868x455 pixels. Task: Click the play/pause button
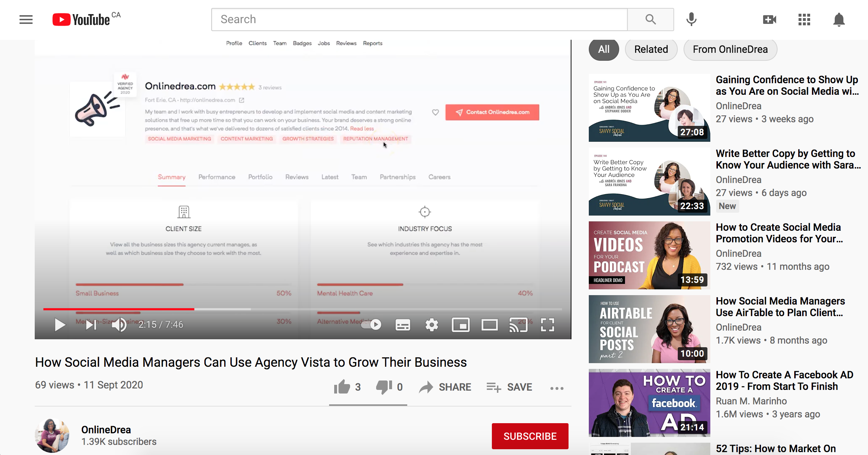click(x=58, y=324)
